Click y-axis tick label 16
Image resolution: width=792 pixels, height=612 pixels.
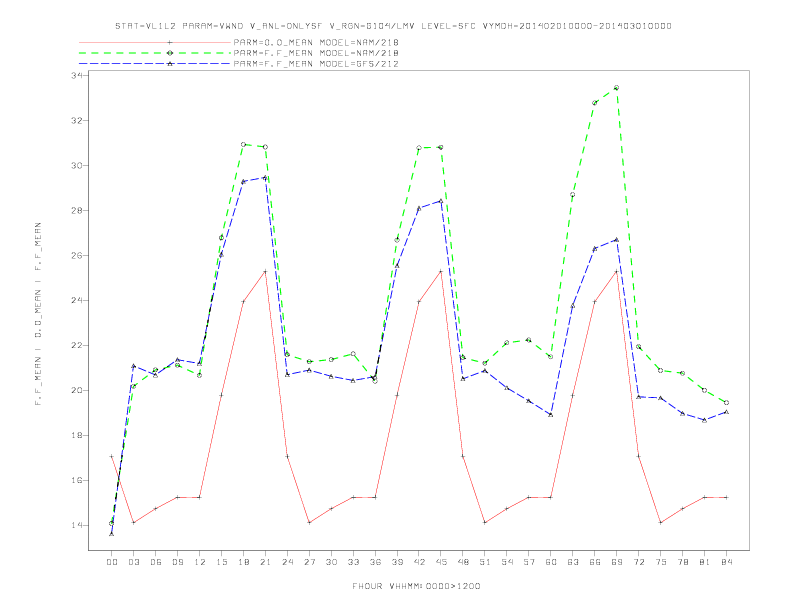pos(77,480)
